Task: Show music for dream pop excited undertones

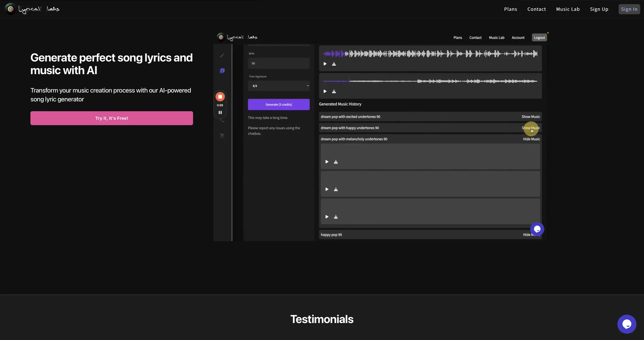Action: point(531,117)
